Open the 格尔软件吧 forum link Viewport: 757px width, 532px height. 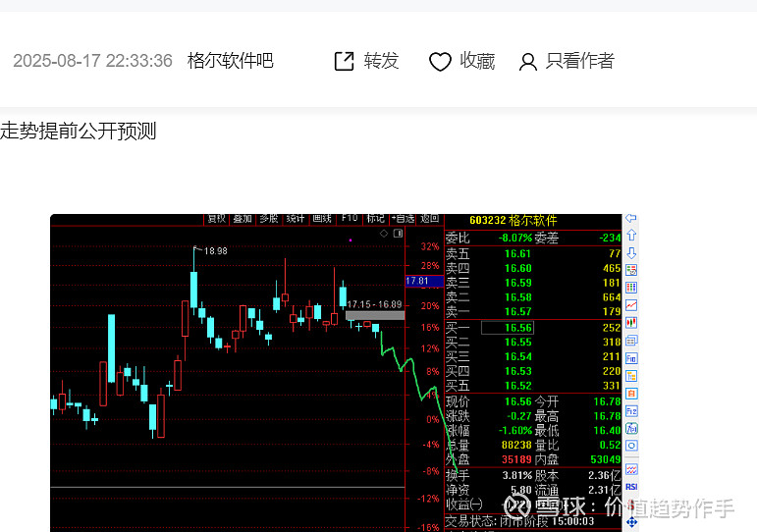(x=231, y=61)
